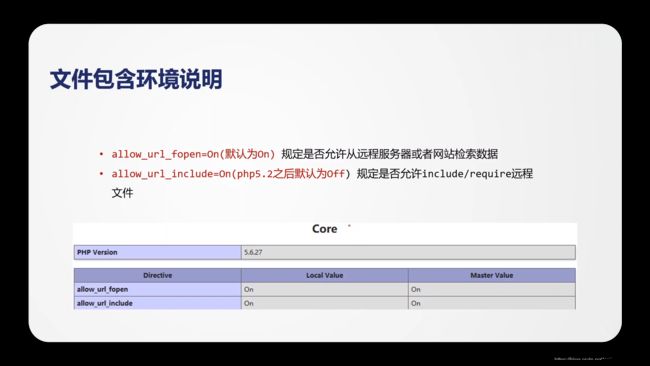Click allow_url_fopen Local Value On cell
650x366 pixels.
tap(325, 289)
